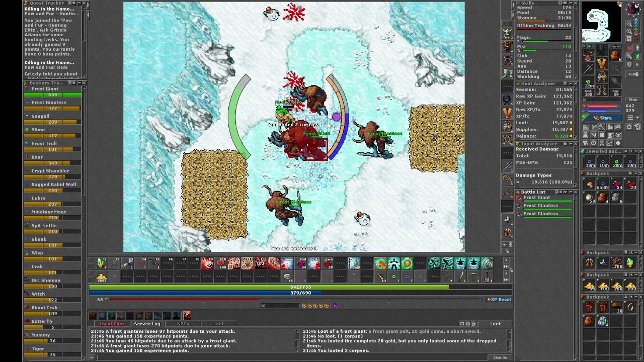This screenshot has height=362, width=644.
Task: Collapse the Quest Tracker panel
Action: pos(79,3)
